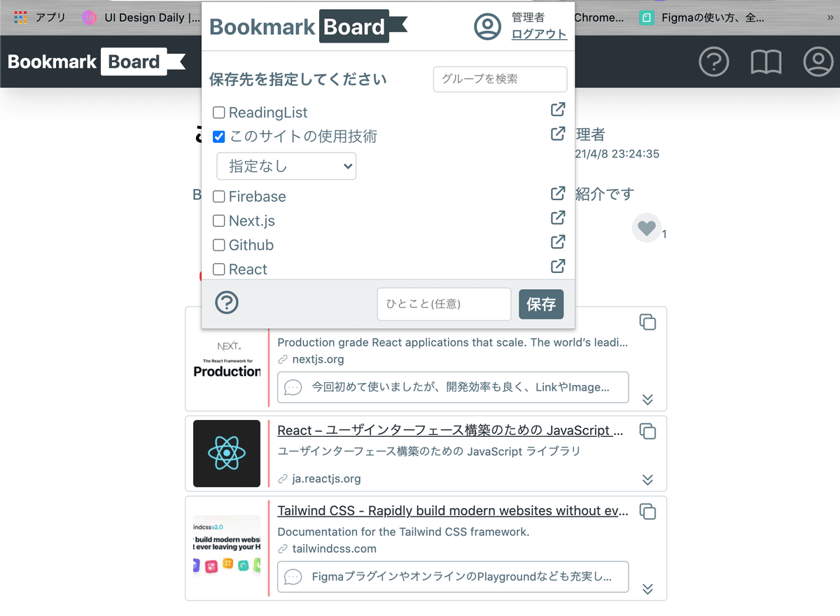Open このサイトの使用技術 group external link icon

click(x=558, y=134)
